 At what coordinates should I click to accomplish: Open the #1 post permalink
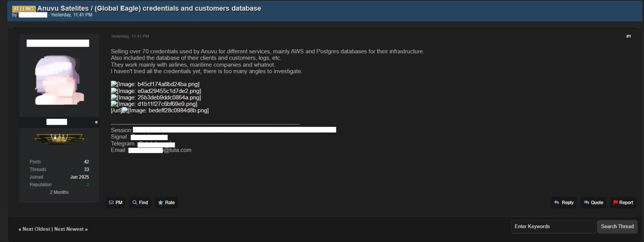tap(628, 36)
